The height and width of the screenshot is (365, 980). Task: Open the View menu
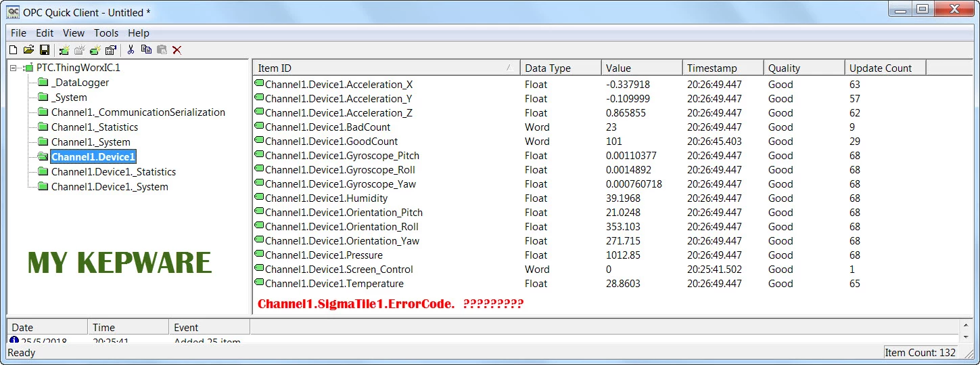click(x=74, y=33)
